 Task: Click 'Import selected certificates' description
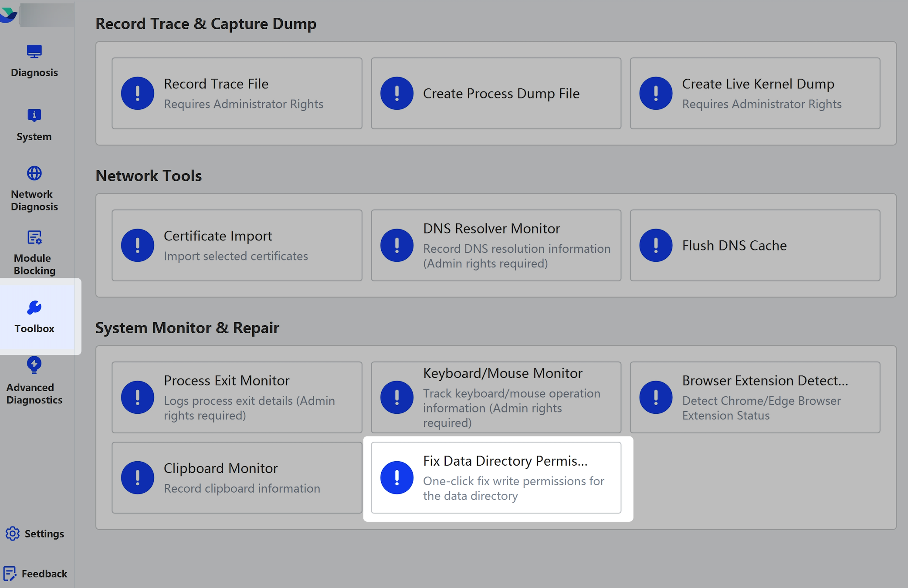pos(236,256)
